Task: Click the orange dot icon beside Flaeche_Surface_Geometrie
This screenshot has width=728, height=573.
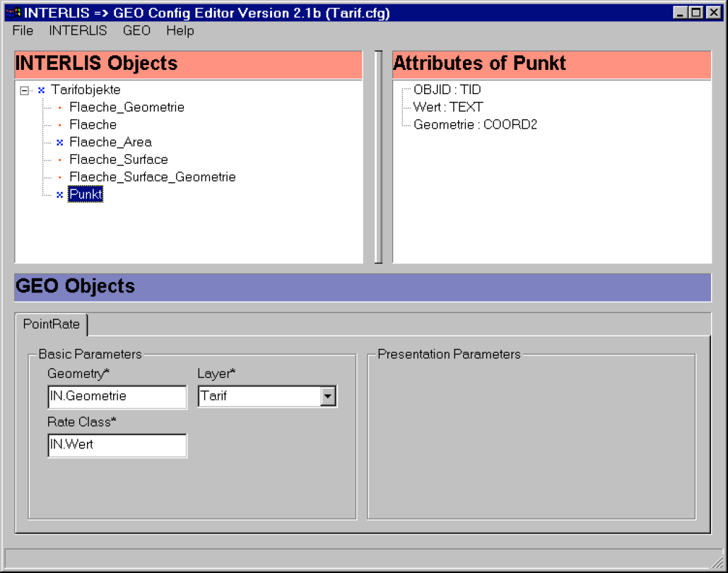Action: (x=59, y=177)
